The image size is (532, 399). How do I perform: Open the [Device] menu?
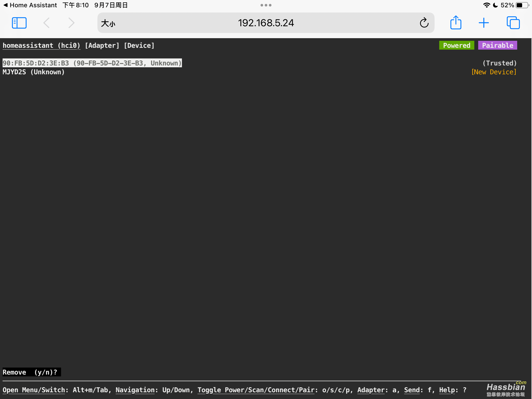click(x=139, y=45)
